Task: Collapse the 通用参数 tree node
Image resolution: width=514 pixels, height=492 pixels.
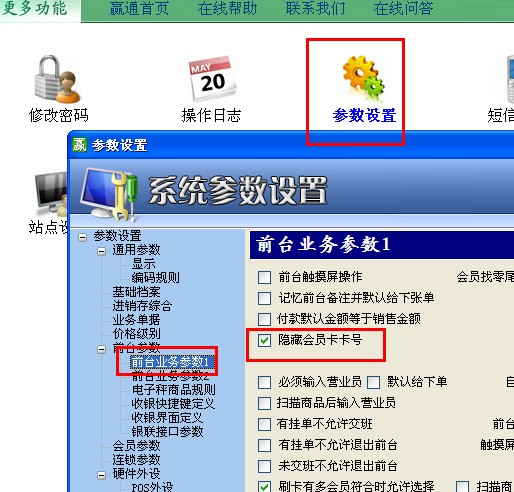Action: tap(101, 251)
